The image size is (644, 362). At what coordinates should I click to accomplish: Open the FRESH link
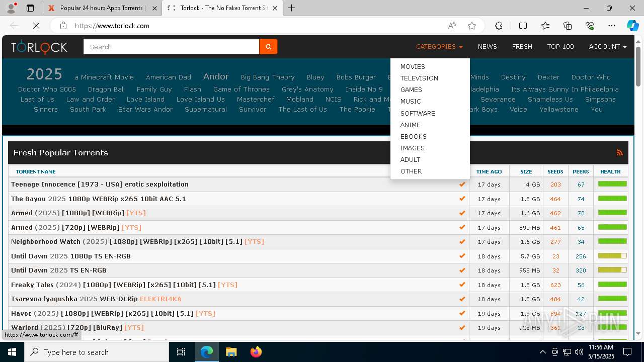pyautogui.click(x=522, y=47)
